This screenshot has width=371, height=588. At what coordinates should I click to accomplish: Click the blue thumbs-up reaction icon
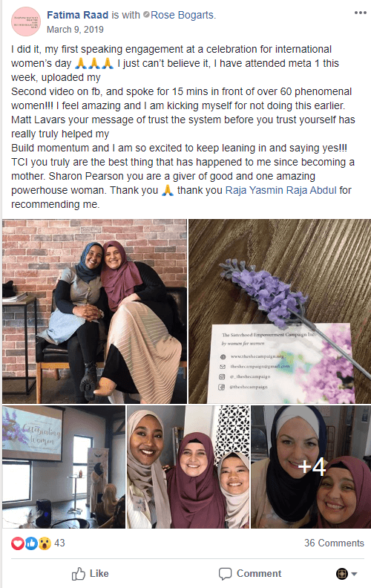tap(31, 543)
